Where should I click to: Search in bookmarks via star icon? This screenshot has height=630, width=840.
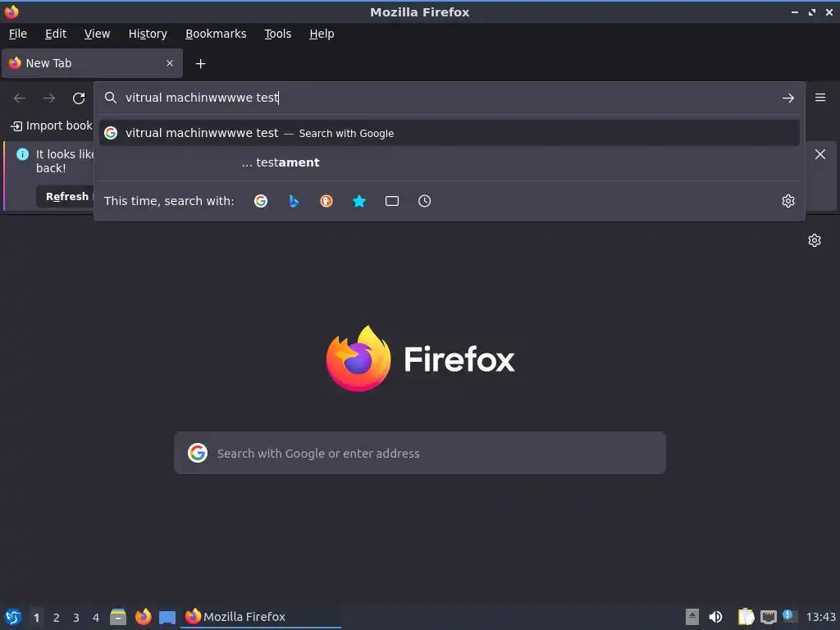coord(359,201)
